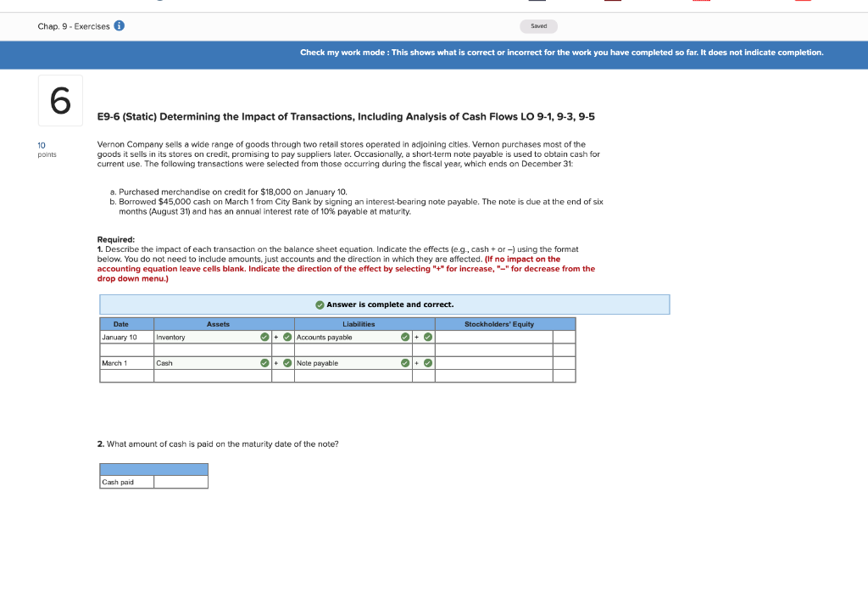Image resolution: width=868 pixels, height=609 pixels.
Task: Select the blank header cell above Cash paid
Action: pos(153,467)
